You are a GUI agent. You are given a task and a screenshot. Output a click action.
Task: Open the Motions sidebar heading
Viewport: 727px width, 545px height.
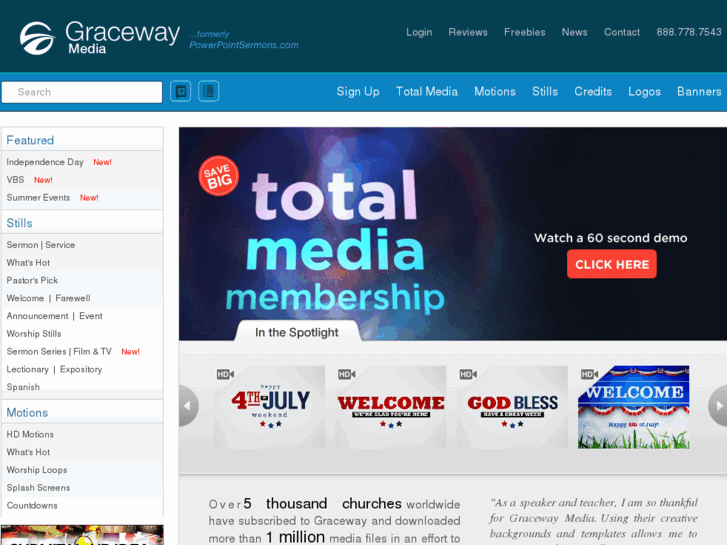27,412
